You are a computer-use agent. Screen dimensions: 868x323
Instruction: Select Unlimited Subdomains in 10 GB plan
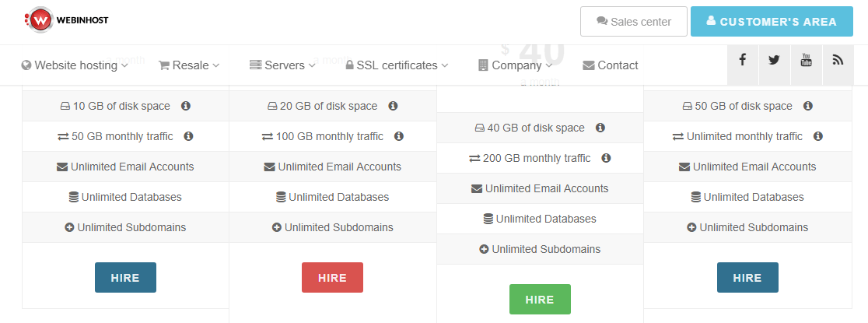pyautogui.click(x=131, y=228)
